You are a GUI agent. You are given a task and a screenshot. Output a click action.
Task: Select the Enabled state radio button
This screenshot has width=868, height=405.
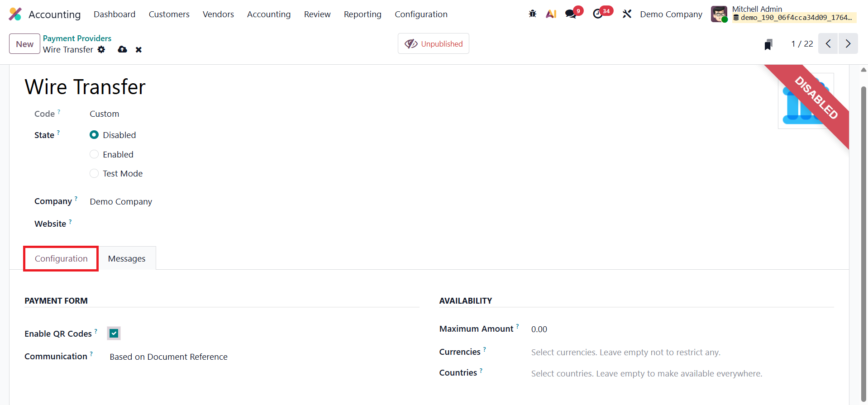(x=94, y=154)
